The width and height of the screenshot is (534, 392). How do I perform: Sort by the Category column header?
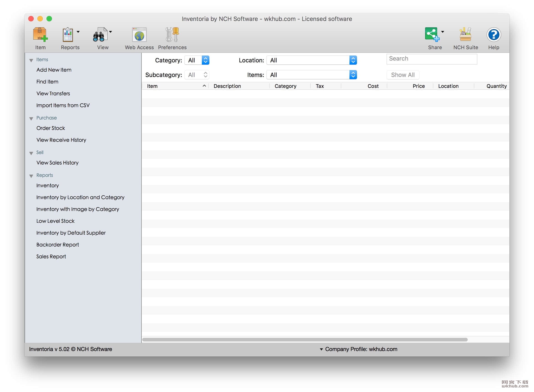(290, 86)
